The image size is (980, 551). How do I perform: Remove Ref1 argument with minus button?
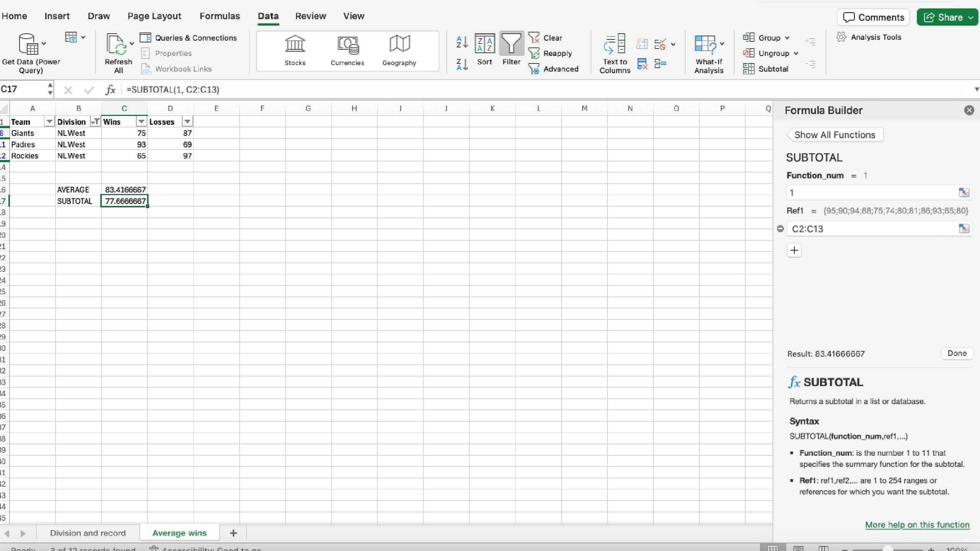click(x=780, y=229)
